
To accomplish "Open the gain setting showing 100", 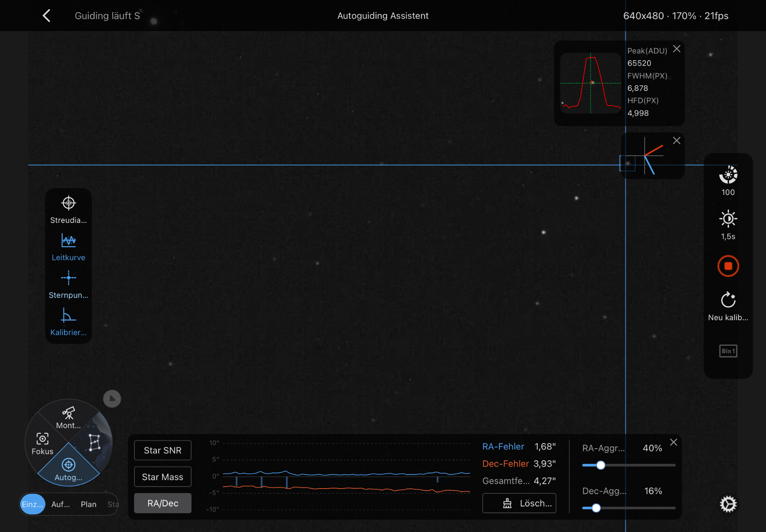I will pos(728,181).
